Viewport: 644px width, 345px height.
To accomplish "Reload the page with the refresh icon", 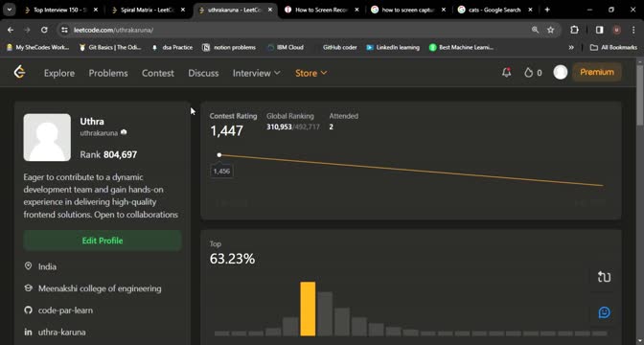I will pos(44,30).
